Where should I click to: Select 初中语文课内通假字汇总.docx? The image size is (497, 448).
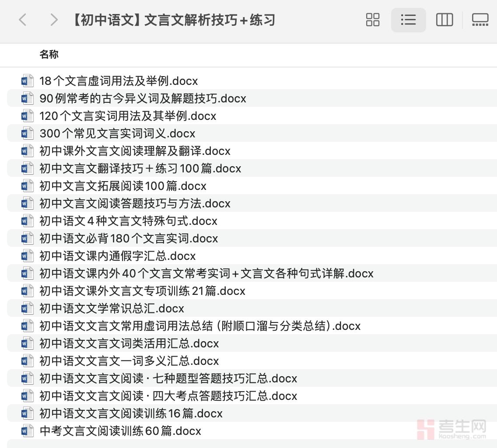117,256
